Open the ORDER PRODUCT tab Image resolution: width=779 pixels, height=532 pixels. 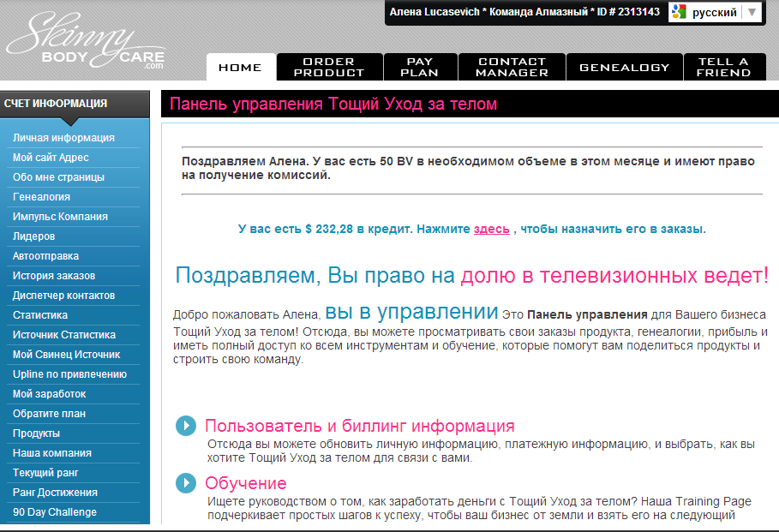point(328,67)
